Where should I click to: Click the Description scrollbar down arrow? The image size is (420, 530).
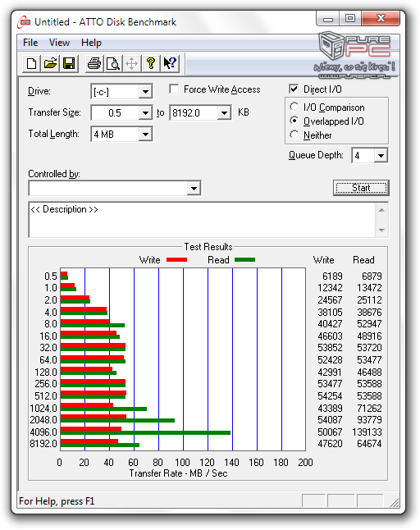(x=381, y=231)
